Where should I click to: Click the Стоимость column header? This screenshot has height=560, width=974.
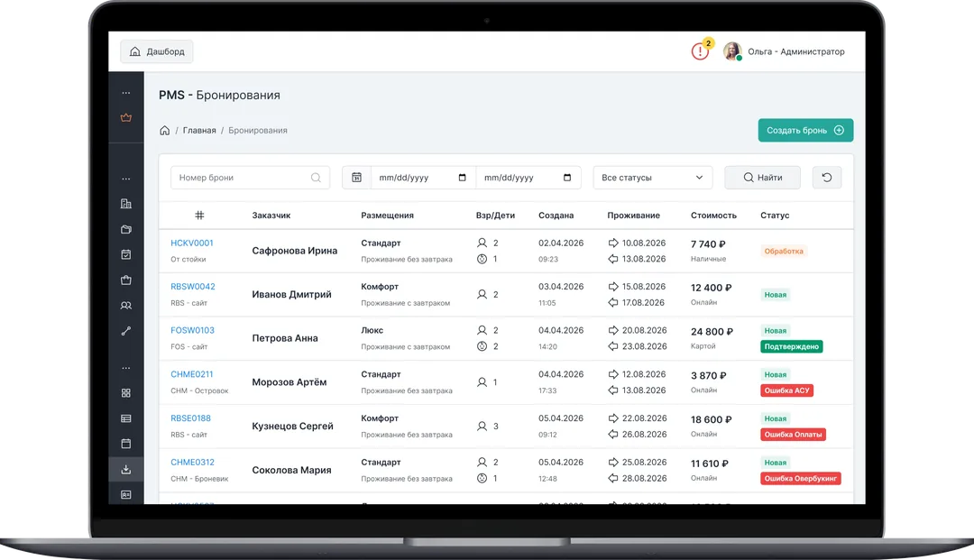pyautogui.click(x=713, y=216)
